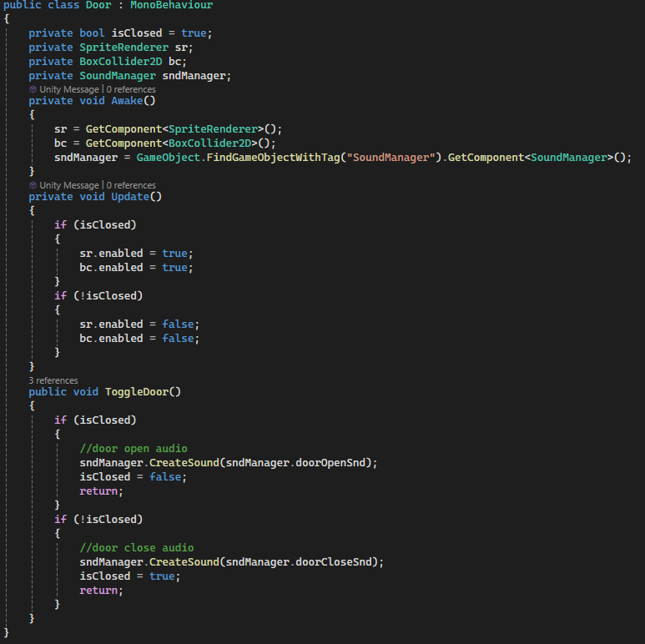The image size is (645, 644).
Task: Click the Update method name
Action: click(x=130, y=197)
